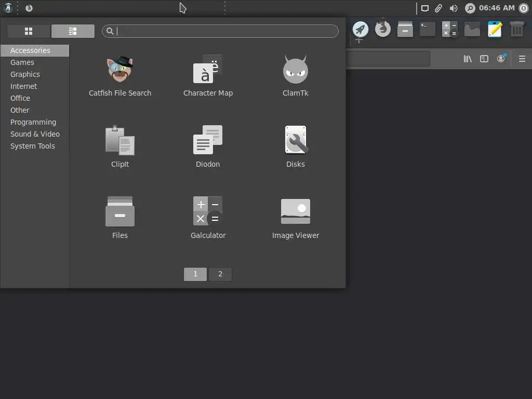
Task: Click the browser address bar
Action: pos(388,59)
